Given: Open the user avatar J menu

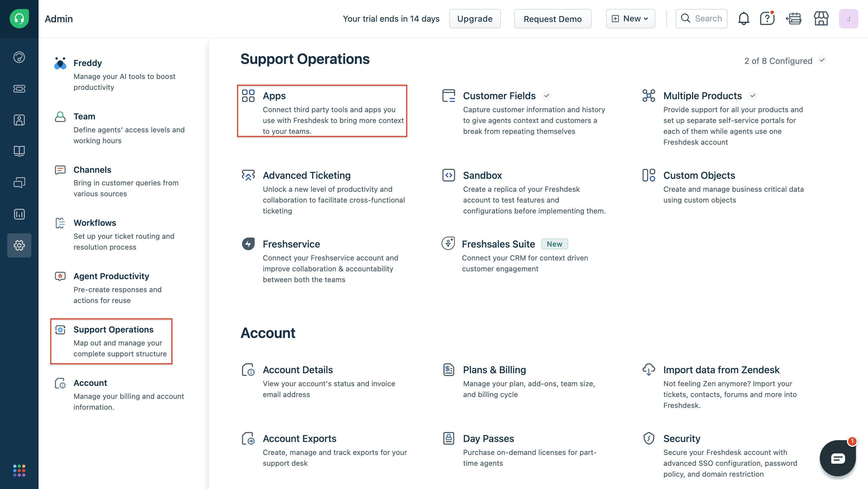Looking at the screenshot, I should pos(848,19).
